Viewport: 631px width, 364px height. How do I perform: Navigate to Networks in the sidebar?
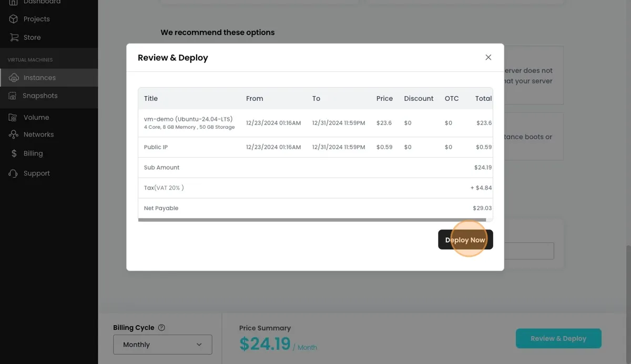coord(38,134)
